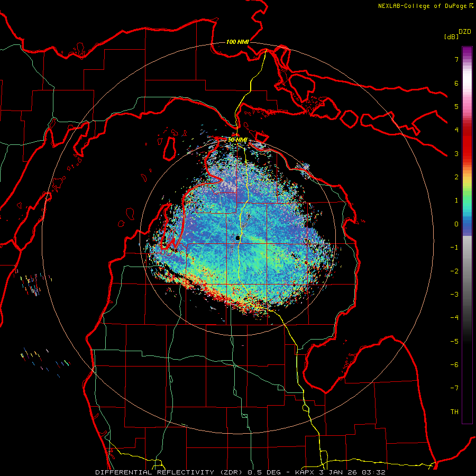Image resolution: width=476 pixels, height=476 pixels.
Task: Click the 50 NMI range ring label
Action: [x=237, y=140]
